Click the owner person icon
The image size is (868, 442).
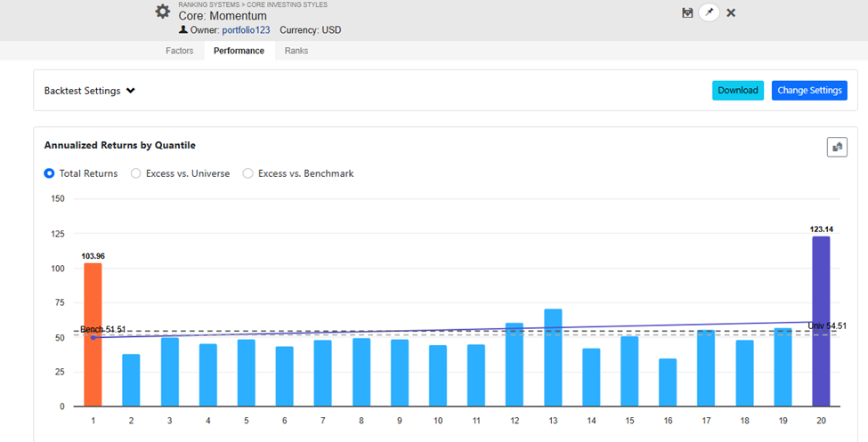pos(183,30)
